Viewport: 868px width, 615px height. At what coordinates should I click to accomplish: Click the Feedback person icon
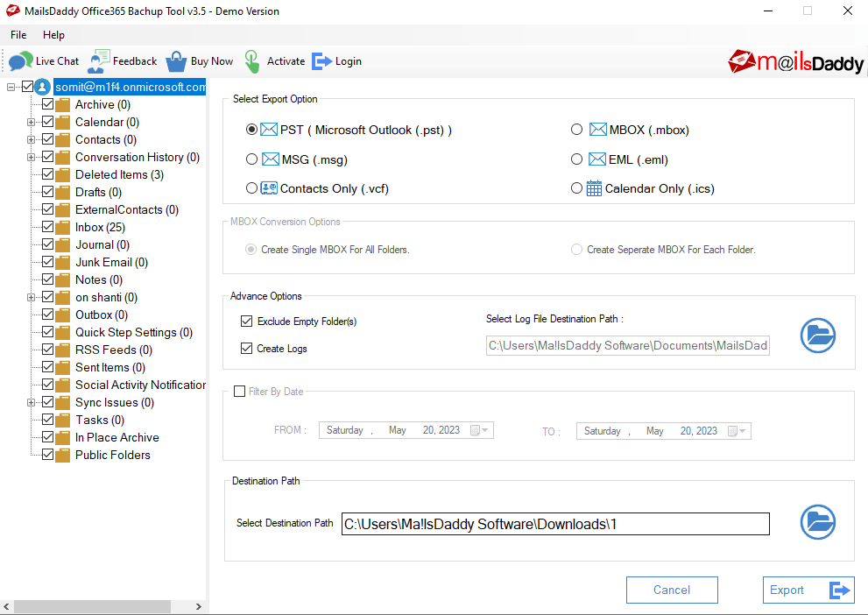pyautogui.click(x=98, y=61)
